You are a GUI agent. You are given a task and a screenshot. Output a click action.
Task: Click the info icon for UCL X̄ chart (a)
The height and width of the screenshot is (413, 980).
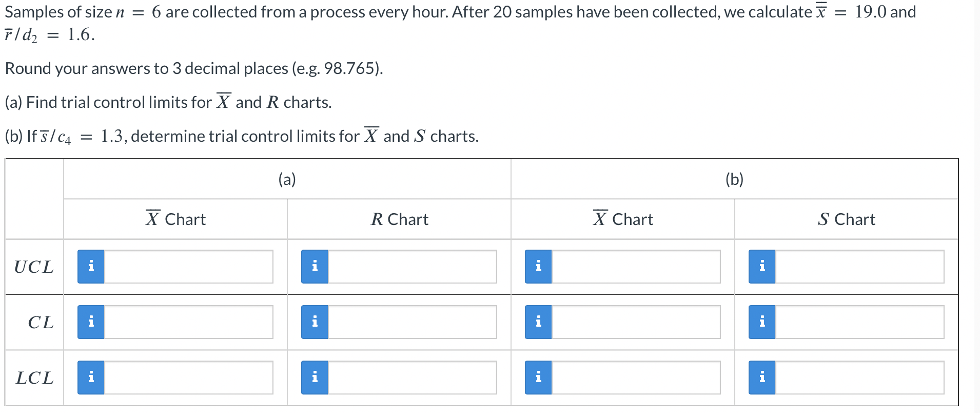pos(90,266)
